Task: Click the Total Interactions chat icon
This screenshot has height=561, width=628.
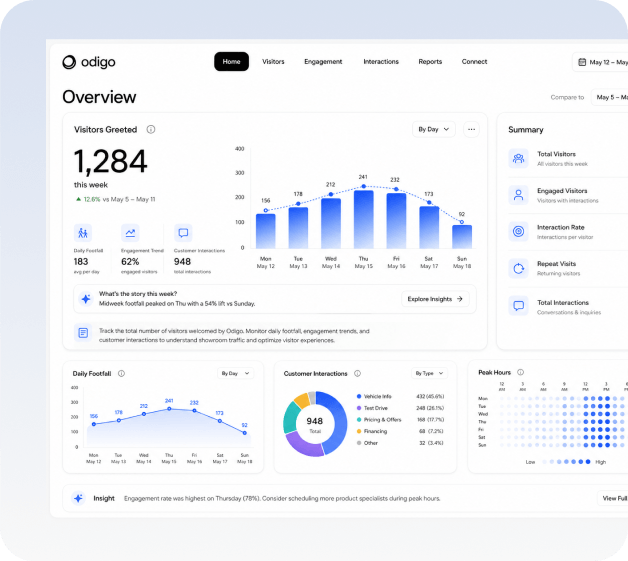Action: [518, 306]
